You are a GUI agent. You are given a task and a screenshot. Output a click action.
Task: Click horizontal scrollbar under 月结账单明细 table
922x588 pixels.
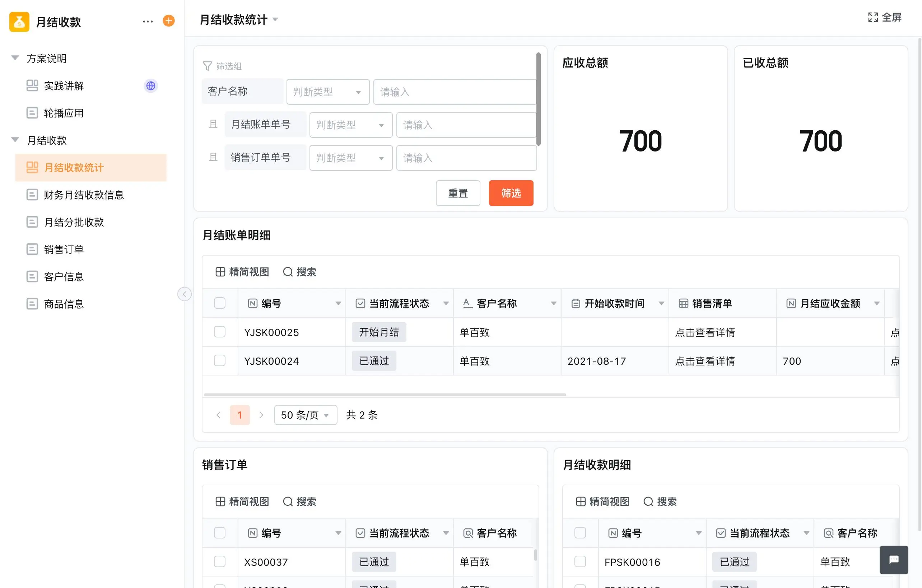[385, 394]
